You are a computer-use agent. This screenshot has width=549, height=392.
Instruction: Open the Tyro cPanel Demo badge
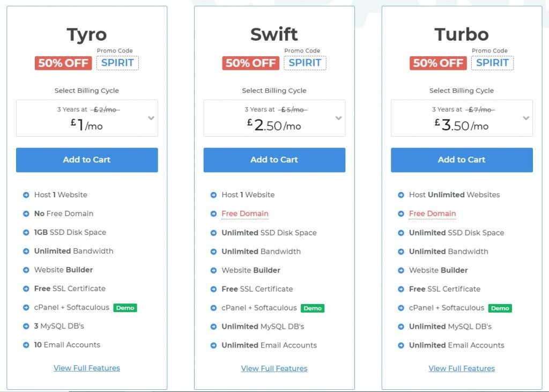click(x=125, y=308)
